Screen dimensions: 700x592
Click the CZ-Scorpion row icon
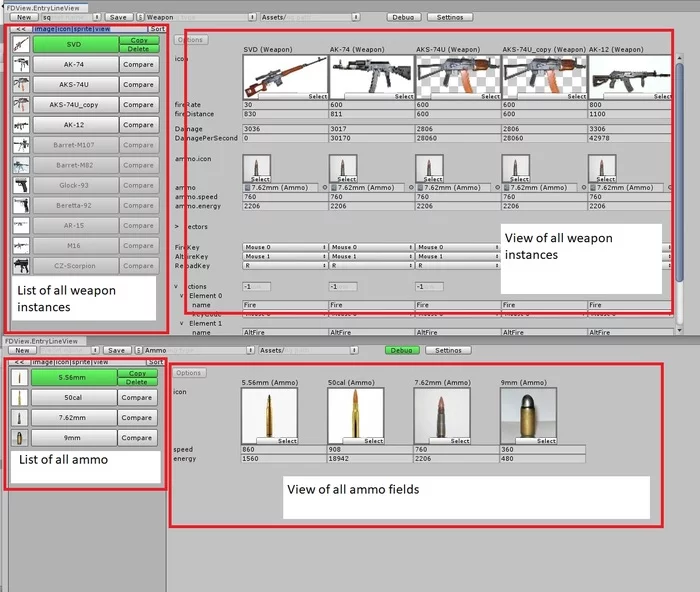pyautogui.click(x=21, y=266)
